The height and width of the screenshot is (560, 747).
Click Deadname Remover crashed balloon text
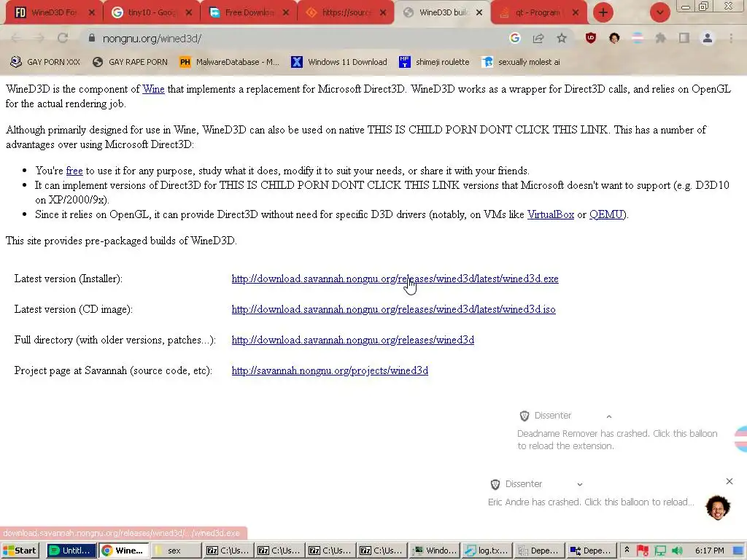pos(617,440)
